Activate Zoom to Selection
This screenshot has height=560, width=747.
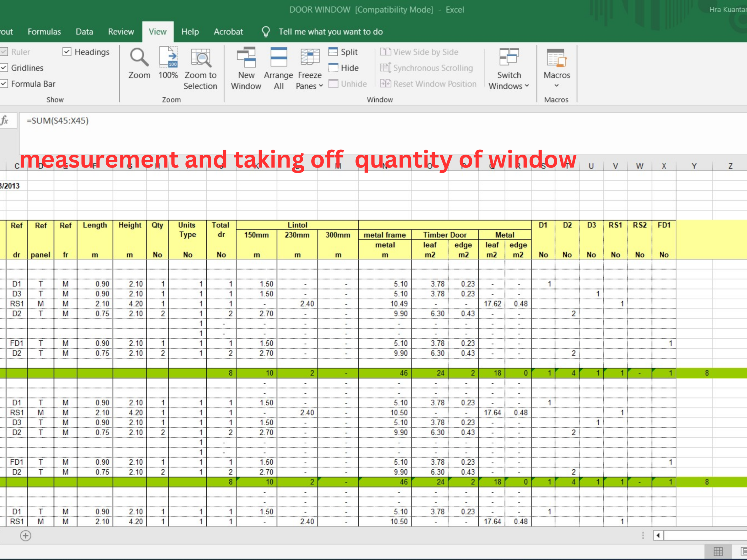(x=200, y=67)
